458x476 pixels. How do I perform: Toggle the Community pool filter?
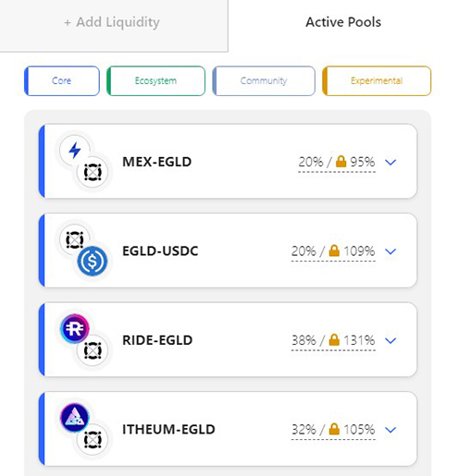pyautogui.click(x=264, y=80)
